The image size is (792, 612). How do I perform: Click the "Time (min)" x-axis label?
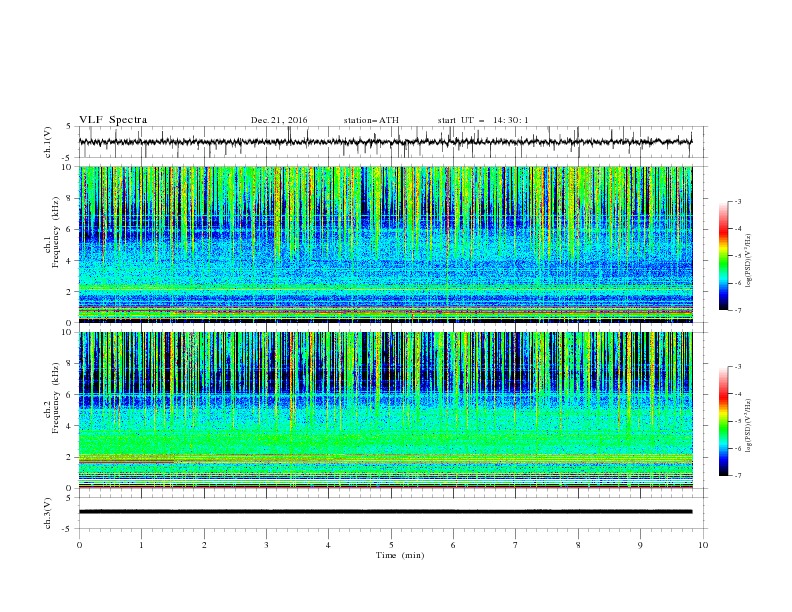[x=400, y=555]
